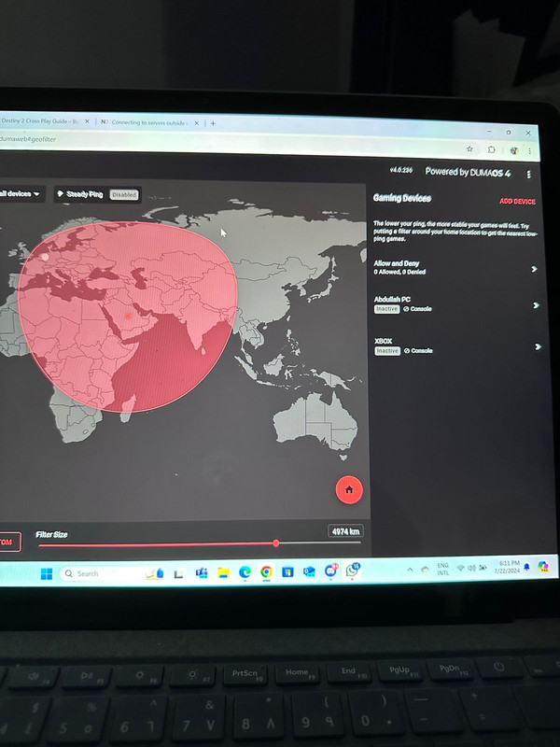Open the notification bell icon
The height and width of the screenshot is (747, 560).
coord(527,567)
